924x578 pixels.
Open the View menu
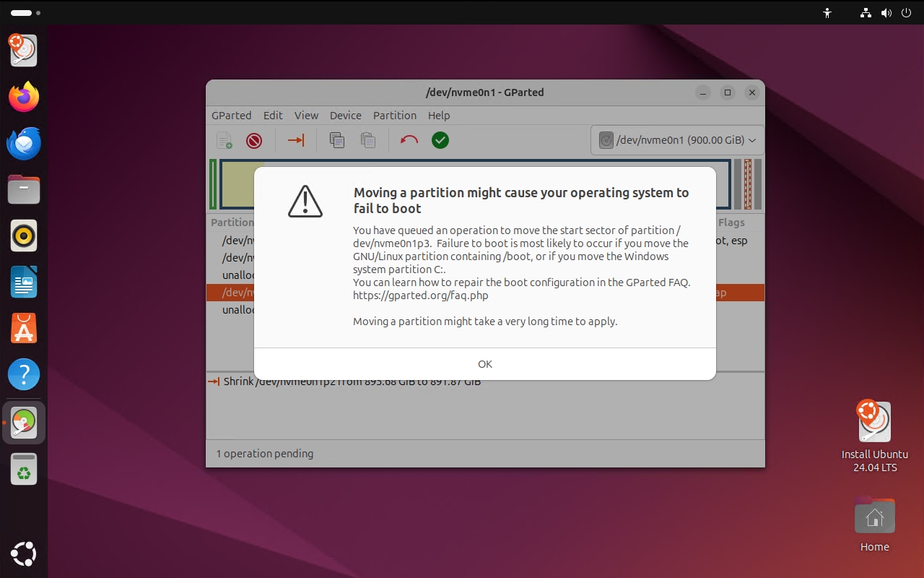point(306,116)
